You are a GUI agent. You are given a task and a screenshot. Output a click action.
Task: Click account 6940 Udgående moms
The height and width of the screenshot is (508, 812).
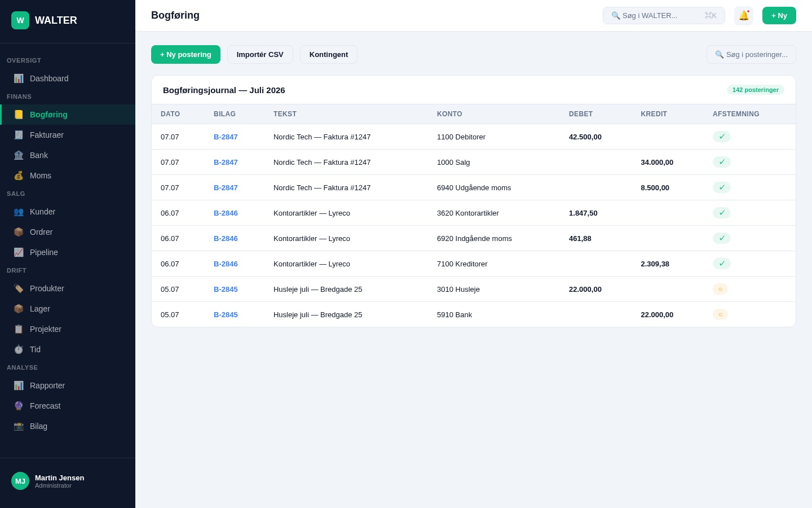(474, 187)
